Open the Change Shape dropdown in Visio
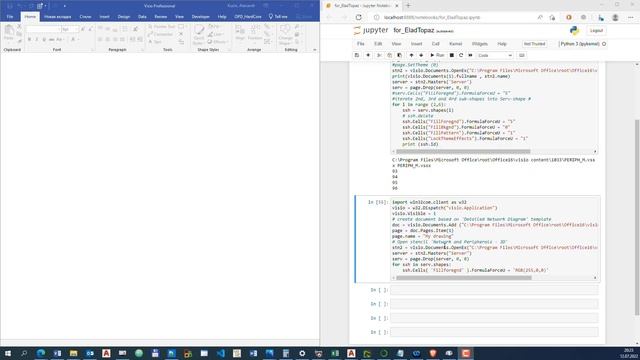This screenshot has width=640, height=360. click(285, 34)
